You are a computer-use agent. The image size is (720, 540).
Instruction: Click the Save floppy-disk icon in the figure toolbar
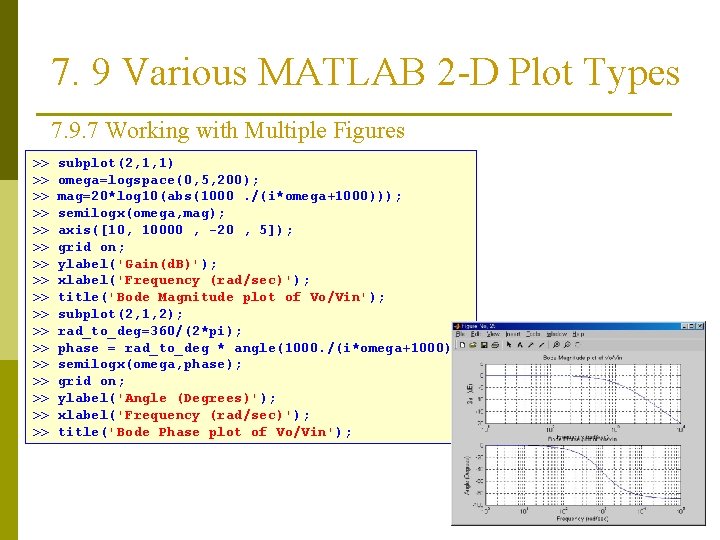click(484, 345)
